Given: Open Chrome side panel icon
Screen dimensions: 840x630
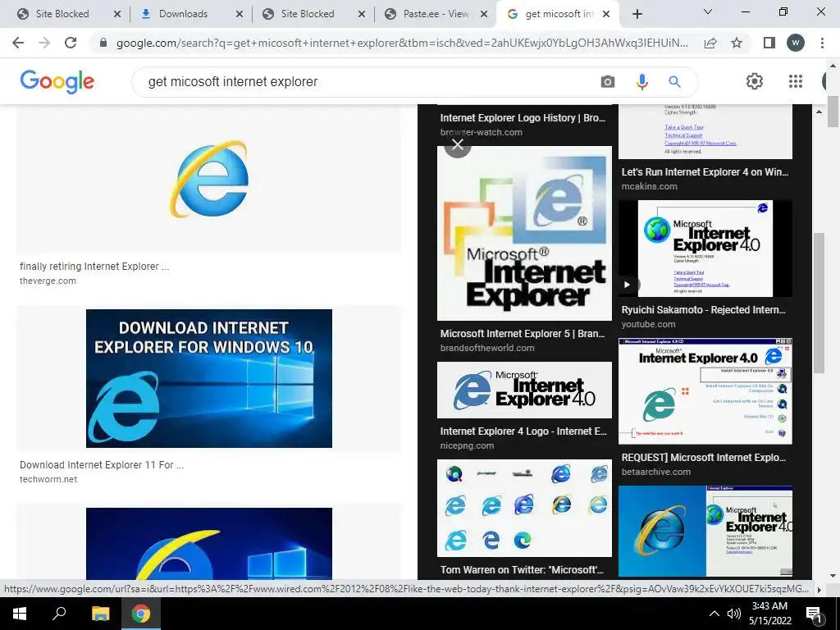Looking at the screenshot, I should coord(769,43).
